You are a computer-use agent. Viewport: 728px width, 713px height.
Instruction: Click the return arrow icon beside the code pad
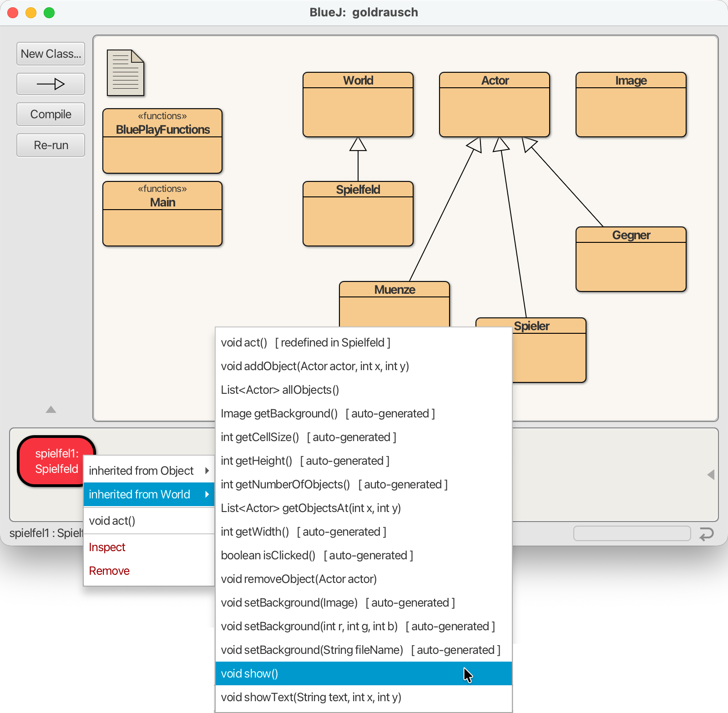[707, 533]
